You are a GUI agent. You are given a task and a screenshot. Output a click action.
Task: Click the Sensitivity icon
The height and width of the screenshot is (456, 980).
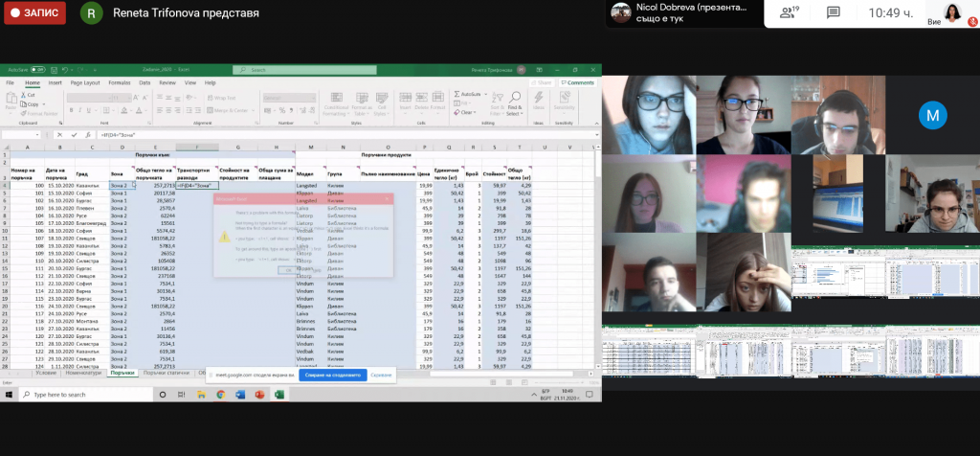pyautogui.click(x=565, y=99)
